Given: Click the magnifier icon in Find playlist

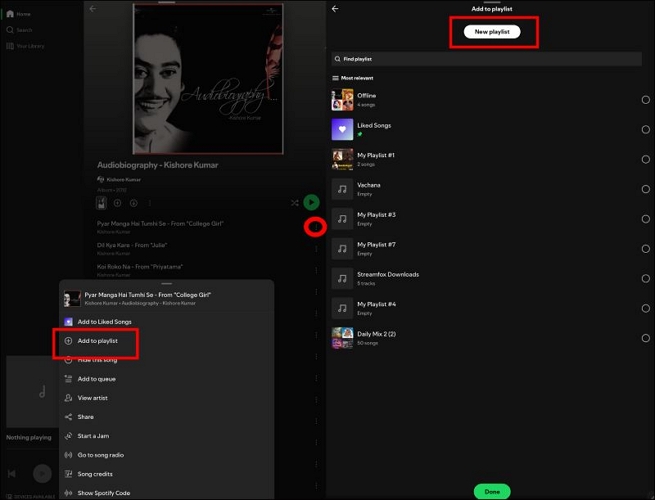Looking at the screenshot, I should coord(338,59).
